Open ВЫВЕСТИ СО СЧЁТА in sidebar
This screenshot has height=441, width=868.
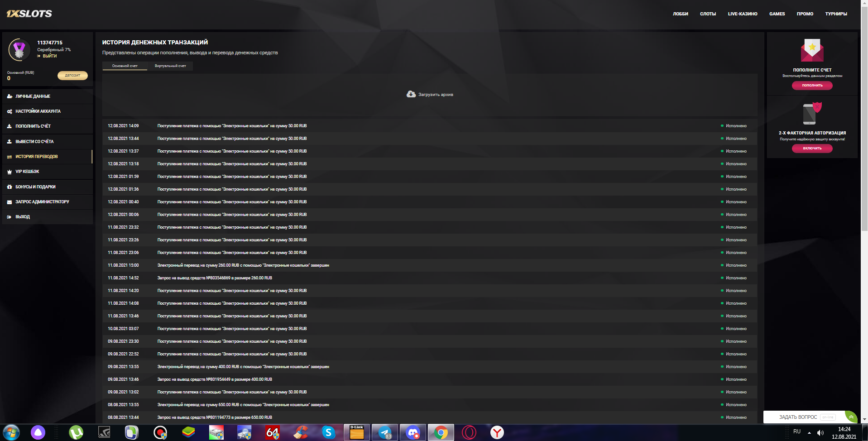pos(34,142)
